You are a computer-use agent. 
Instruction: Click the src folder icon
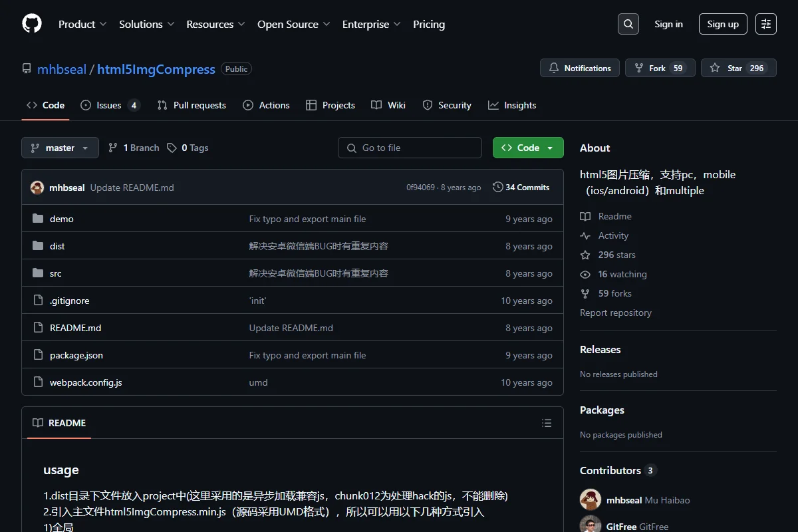tap(38, 273)
